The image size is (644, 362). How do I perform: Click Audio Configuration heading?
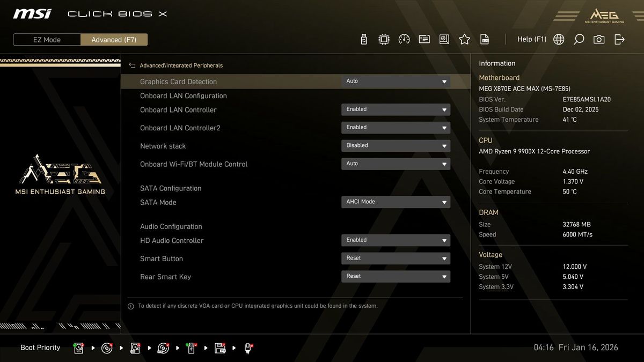point(171,227)
